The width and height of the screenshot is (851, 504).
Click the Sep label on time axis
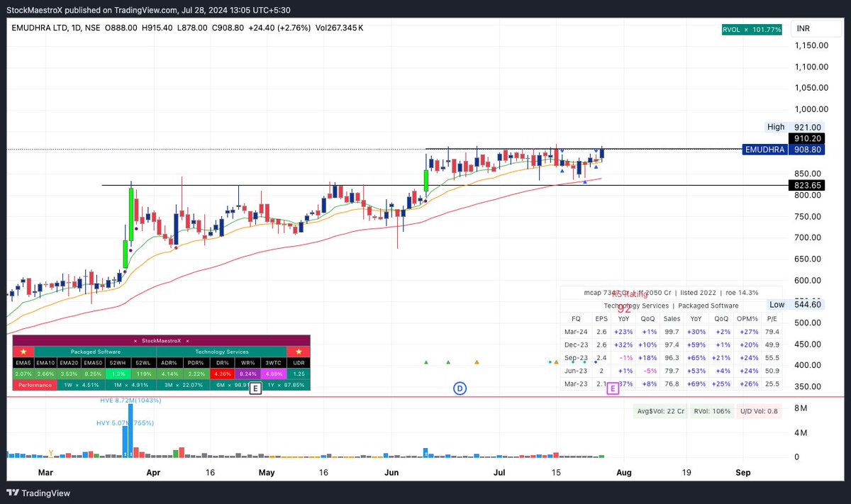coord(743,471)
